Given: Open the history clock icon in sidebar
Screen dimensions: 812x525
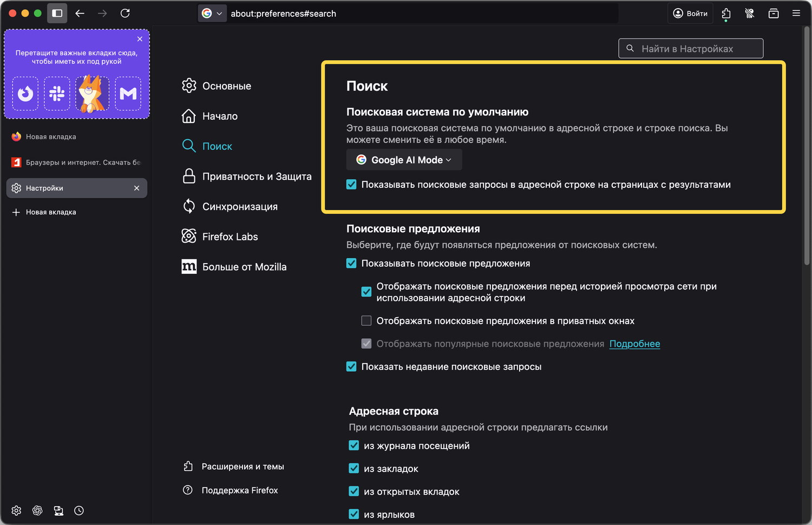Looking at the screenshot, I should 79,510.
